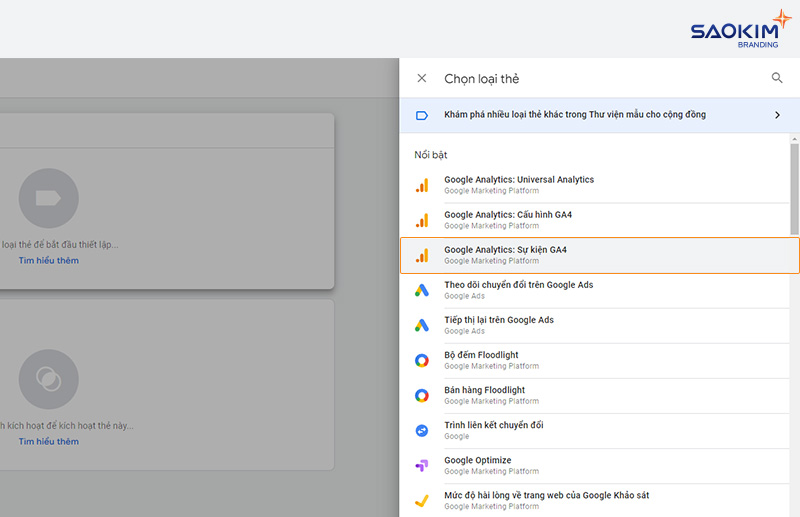The width and height of the screenshot is (800, 517).
Task: Click Google Khảo sát yellow checkmark icon
Action: point(422,501)
